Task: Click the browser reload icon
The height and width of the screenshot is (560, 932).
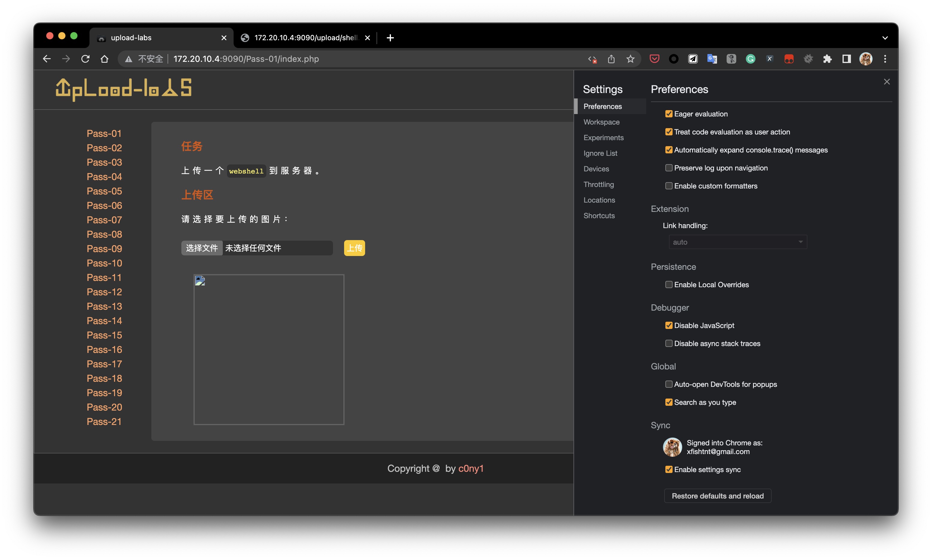Action: tap(85, 59)
